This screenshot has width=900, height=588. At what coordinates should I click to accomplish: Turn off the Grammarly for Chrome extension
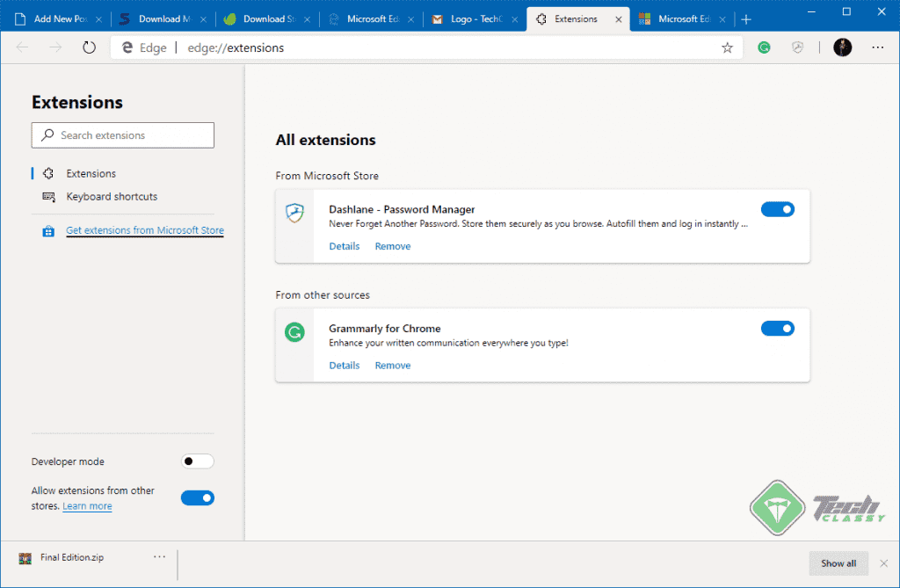click(x=777, y=328)
